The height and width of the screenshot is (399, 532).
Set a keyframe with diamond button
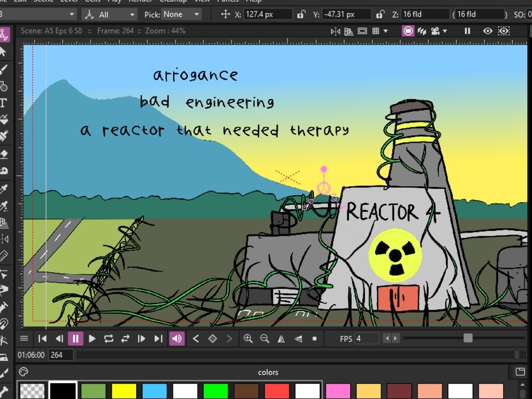coord(212,338)
